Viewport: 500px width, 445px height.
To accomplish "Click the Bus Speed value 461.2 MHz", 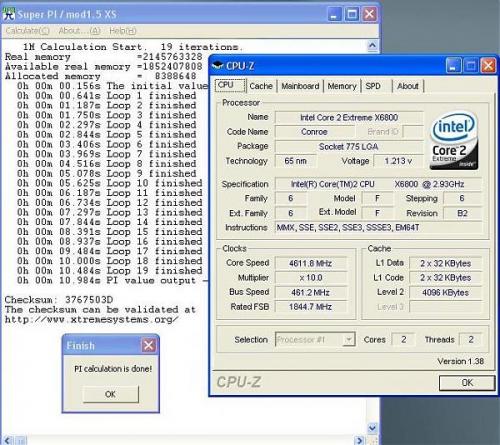I will [310, 292].
